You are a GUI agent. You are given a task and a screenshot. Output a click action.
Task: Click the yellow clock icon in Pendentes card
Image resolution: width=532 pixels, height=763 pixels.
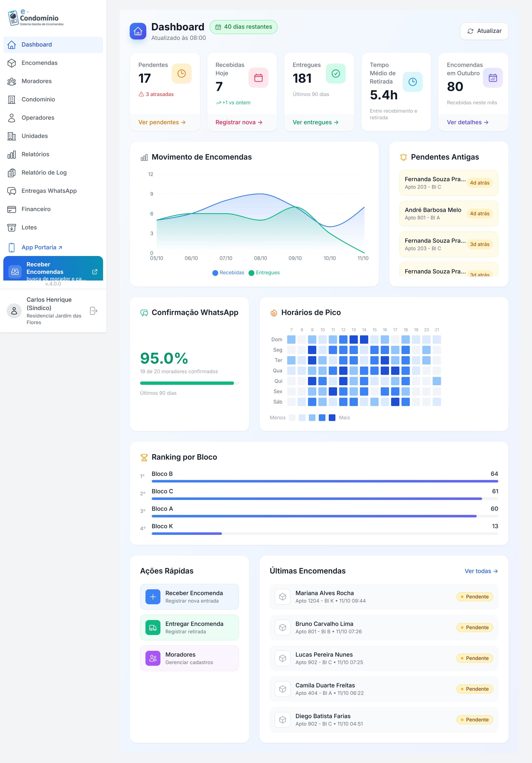pyautogui.click(x=181, y=73)
